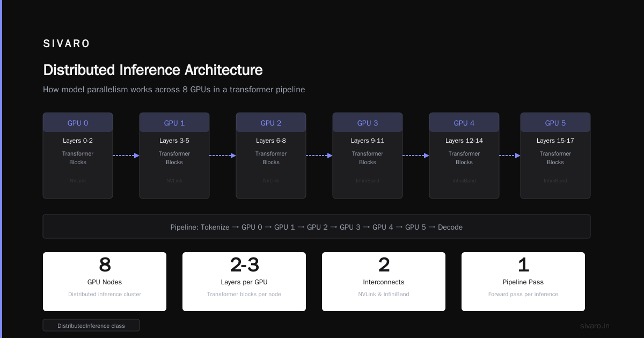644x338 pixels.
Task: Select the Interconnects stat card
Action: pyautogui.click(x=384, y=282)
